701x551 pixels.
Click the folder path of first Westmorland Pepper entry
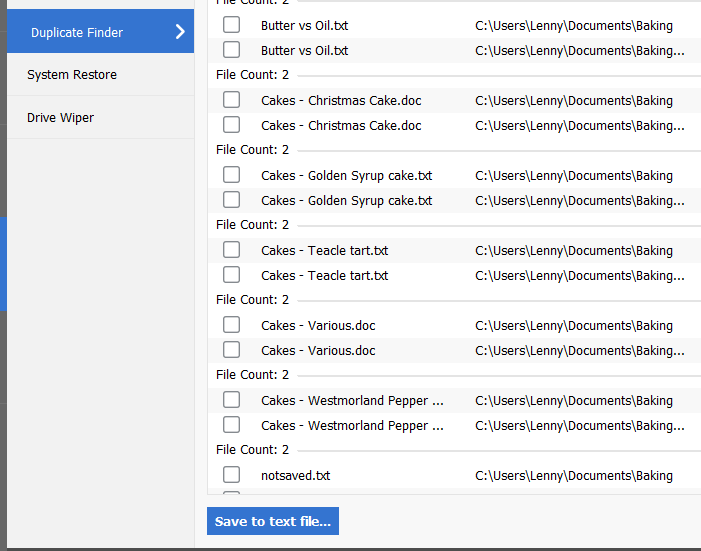coord(573,401)
